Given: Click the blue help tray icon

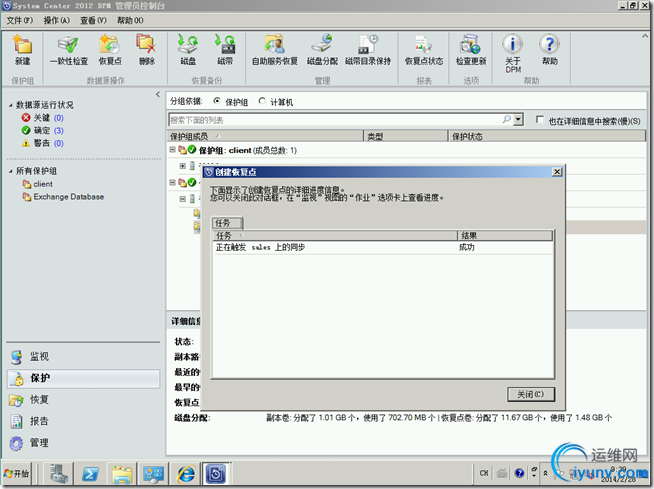Looking at the screenshot, I should pyautogui.click(x=519, y=473).
